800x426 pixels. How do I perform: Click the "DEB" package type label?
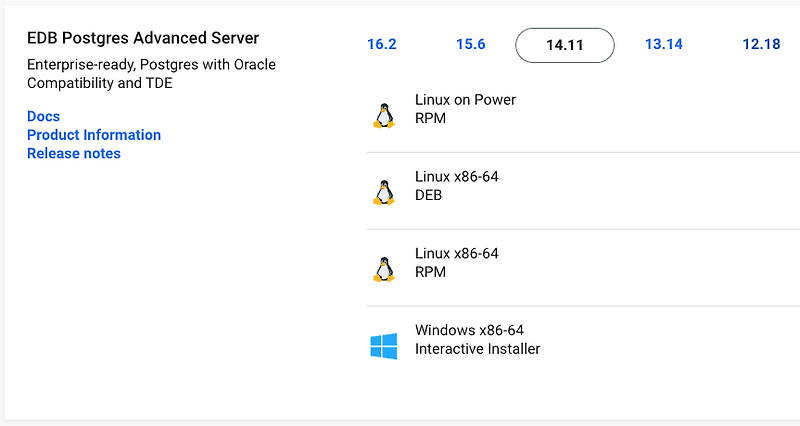point(428,195)
